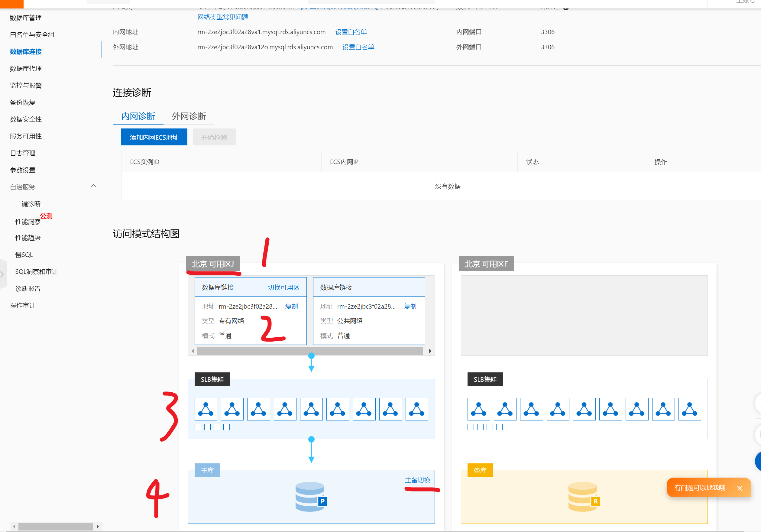Click last SLB node icon in zone F
761x532 pixels.
pyautogui.click(x=689, y=409)
